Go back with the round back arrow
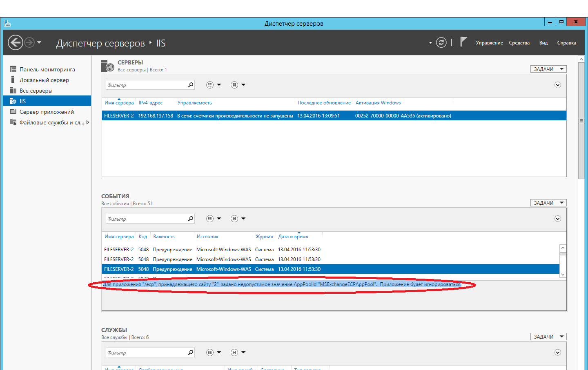The height and width of the screenshot is (370, 588). click(x=16, y=42)
